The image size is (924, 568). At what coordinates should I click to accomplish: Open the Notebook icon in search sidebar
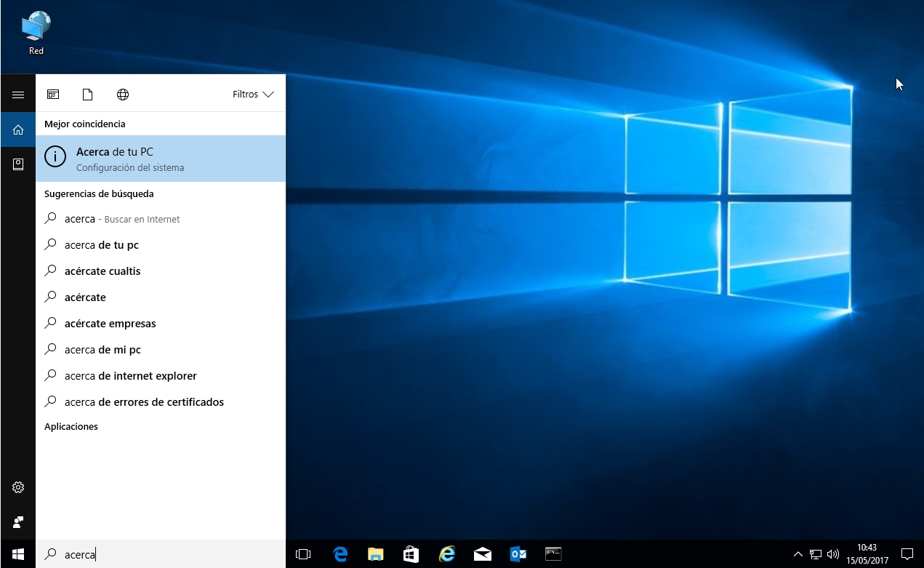[x=18, y=164]
